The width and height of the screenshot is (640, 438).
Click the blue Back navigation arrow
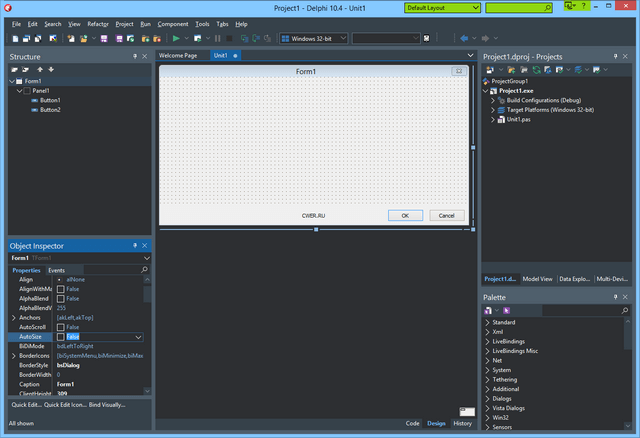(463, 38)
